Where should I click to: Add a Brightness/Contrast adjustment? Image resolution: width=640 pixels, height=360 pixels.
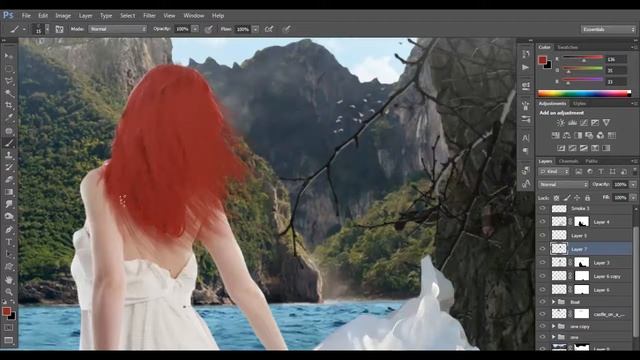click(x=561, y=122)
